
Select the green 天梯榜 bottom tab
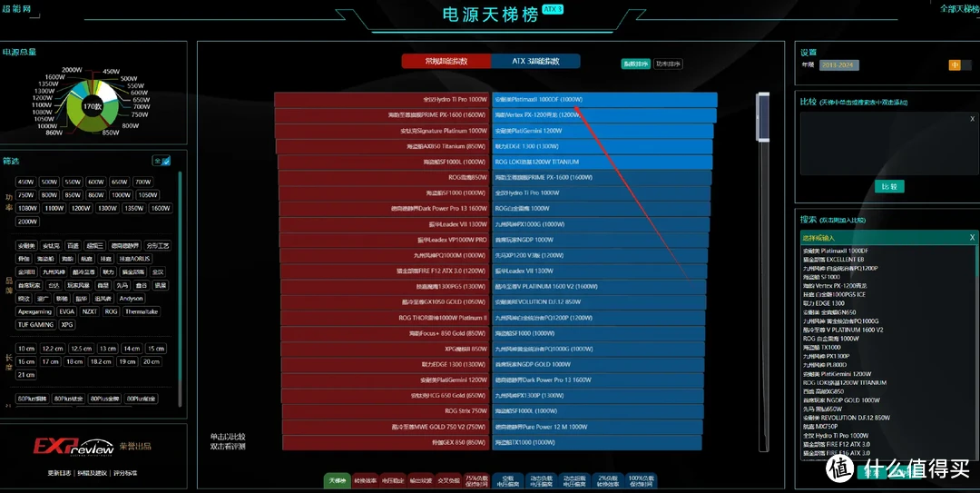338,480
